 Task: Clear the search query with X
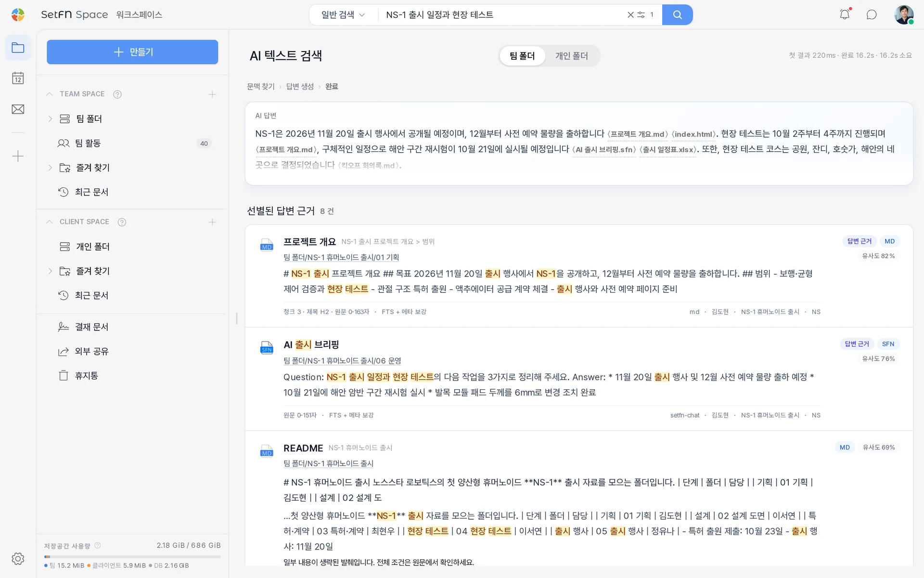click(630, 15)
